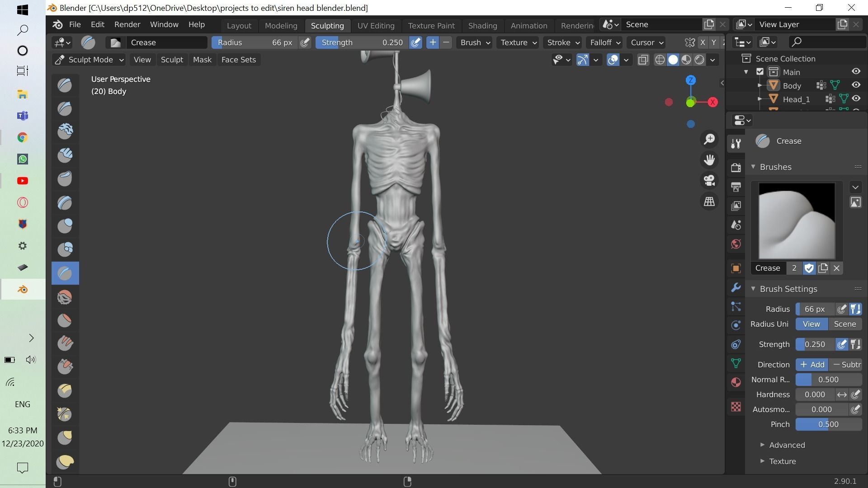Toggle fake user shield for Crease brush
The height and width of the screenshot is (488, 868).
click(x=809, y=268)
